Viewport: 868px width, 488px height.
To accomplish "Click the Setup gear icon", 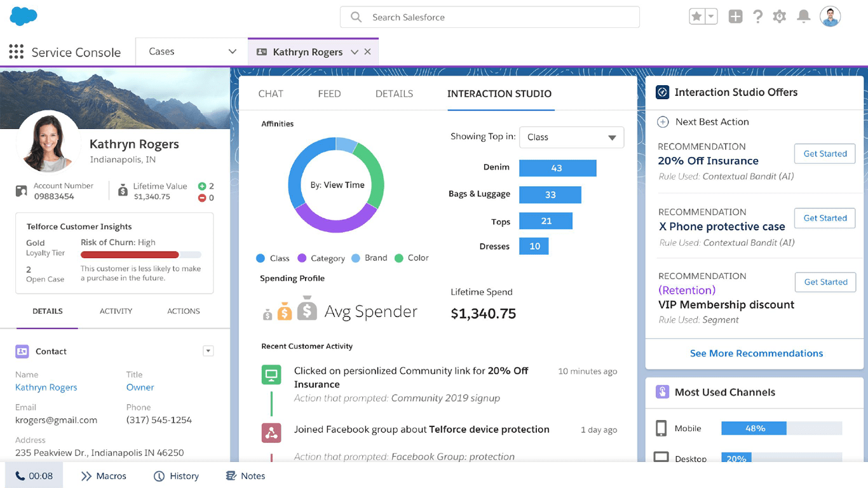I will coord(780,17).
